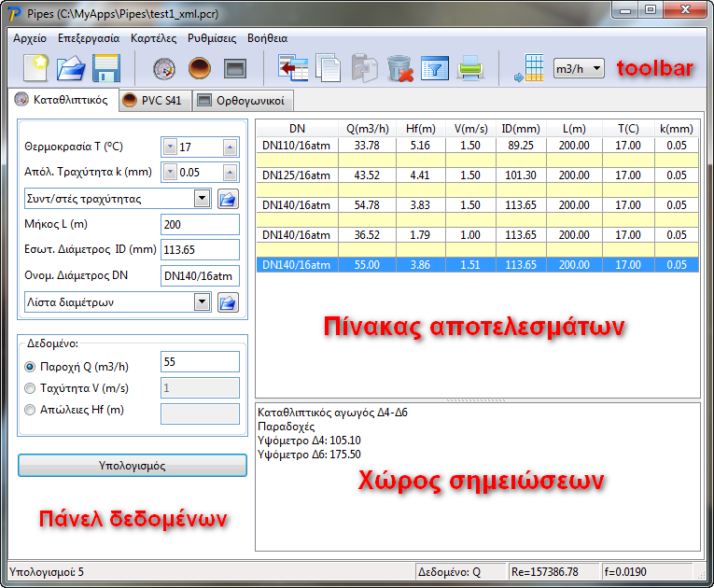Select the Παροχή Q (m3/h) radio button

coord(30,367)
